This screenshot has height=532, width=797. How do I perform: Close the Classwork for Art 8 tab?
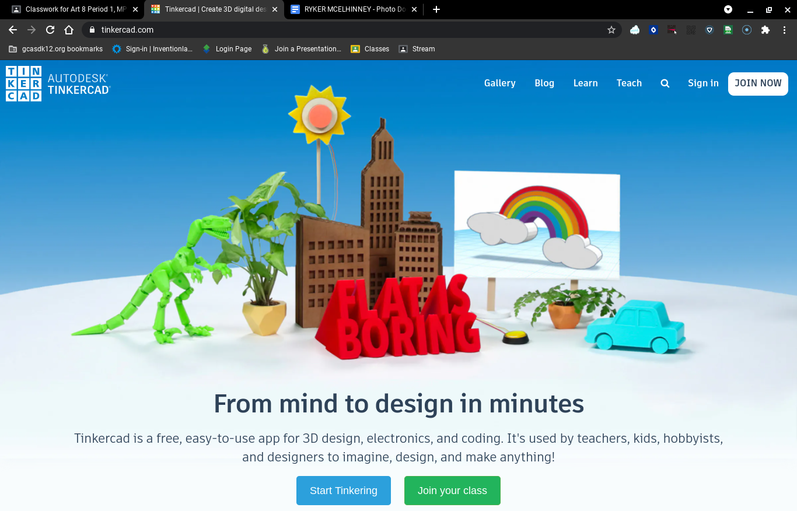click(135, 9)
